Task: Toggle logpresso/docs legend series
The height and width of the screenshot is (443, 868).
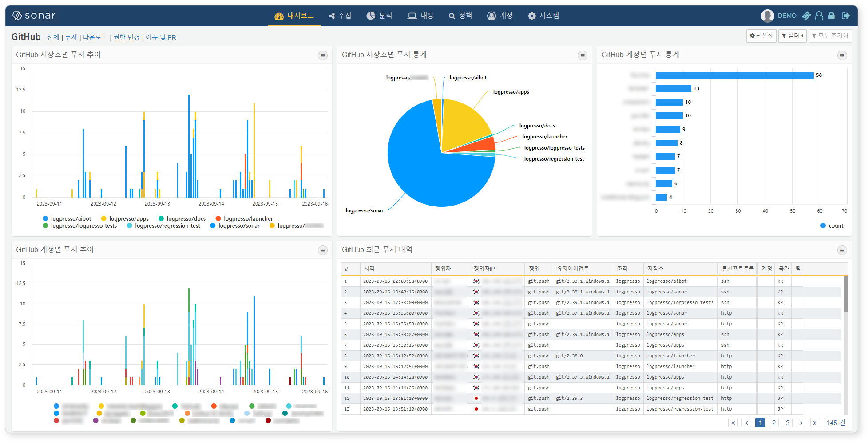Action: 182,218
